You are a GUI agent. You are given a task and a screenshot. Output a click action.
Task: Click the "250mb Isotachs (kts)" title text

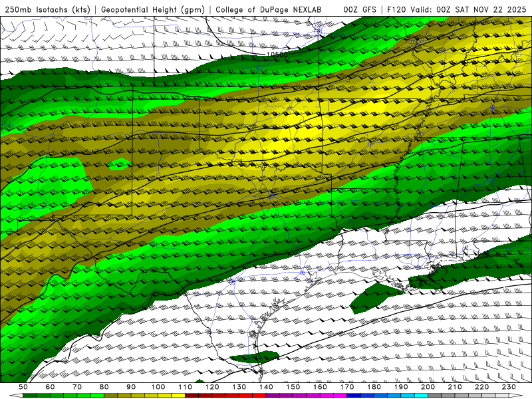point(48,9)
